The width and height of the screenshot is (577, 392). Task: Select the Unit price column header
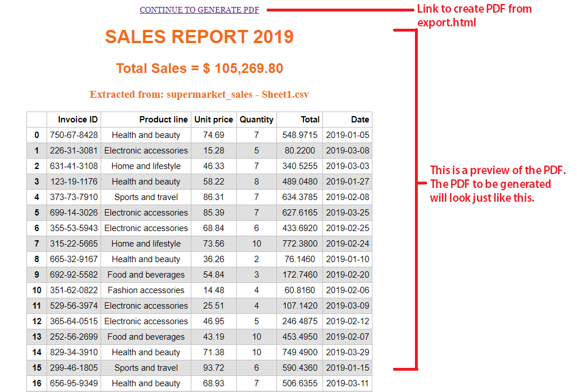click(214, 120)
